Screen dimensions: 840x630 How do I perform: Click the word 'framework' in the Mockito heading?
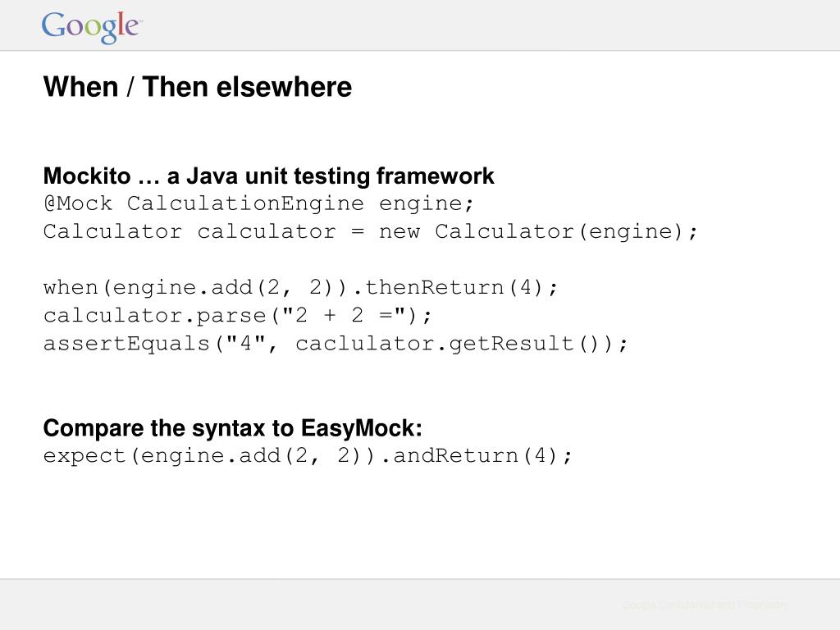(435, 176)
